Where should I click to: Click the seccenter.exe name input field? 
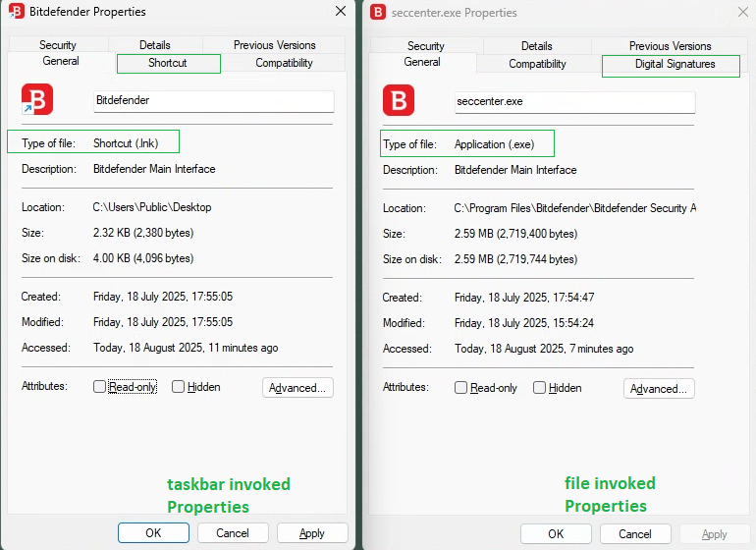pyautogui.click(x=574, y=102)
